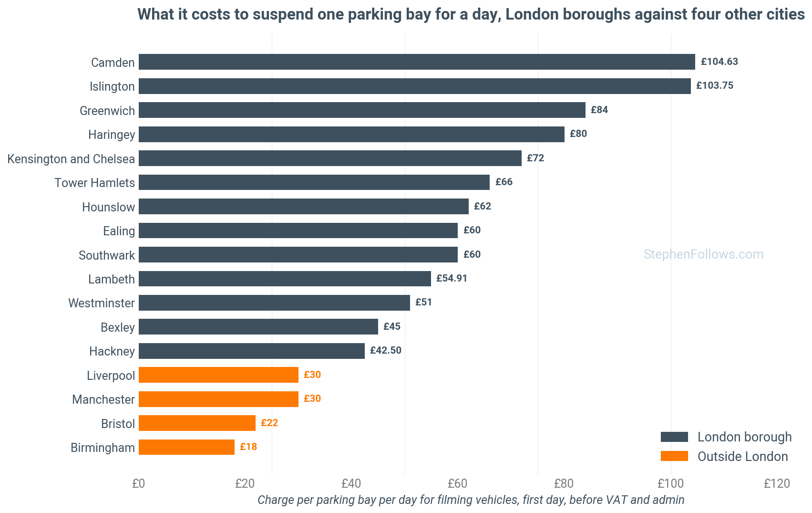Click the Lambeth £54.91 value label
The width and height of the screenshot is (812, 513).
[x=452, y=278]
